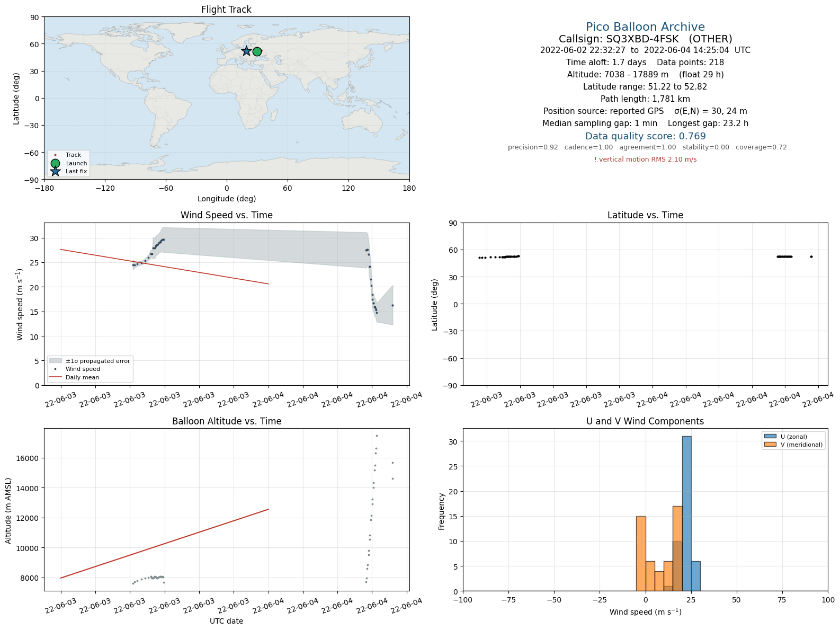Viewport: 840px width, 630px height.
Task: Pick the orange V (meridional) legend swatch
Action: pyautogui.click(x=770, y=445)
